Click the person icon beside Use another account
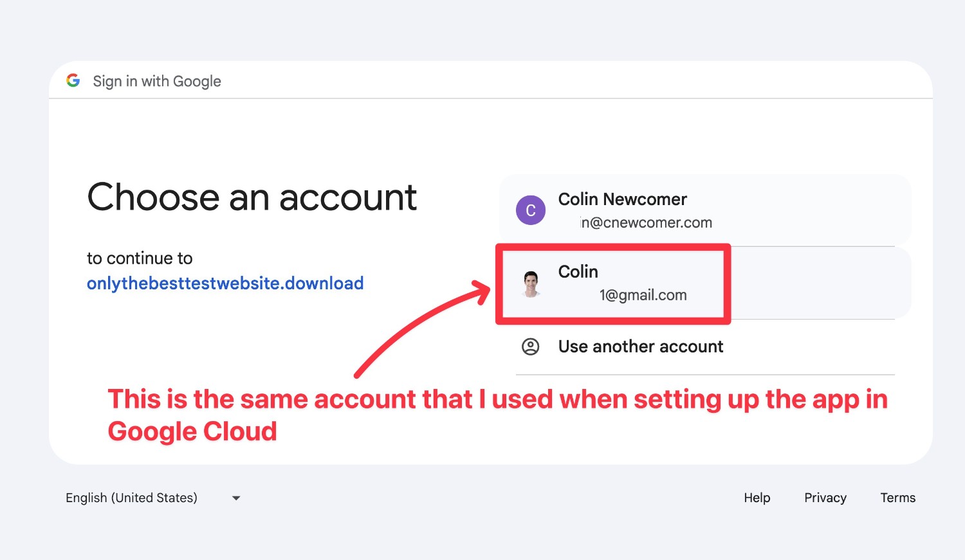Viewport: 965px width, 560px height. click(530, 347)
